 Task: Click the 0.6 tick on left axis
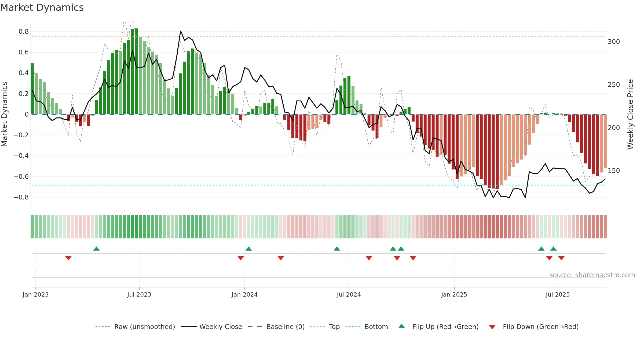[24, 52]
